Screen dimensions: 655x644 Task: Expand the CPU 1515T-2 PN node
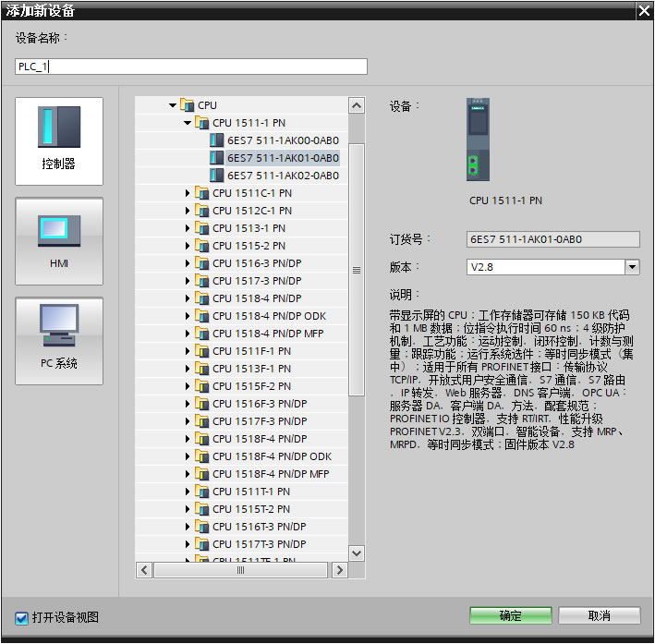pyautogui.click(x=188, y=508)
